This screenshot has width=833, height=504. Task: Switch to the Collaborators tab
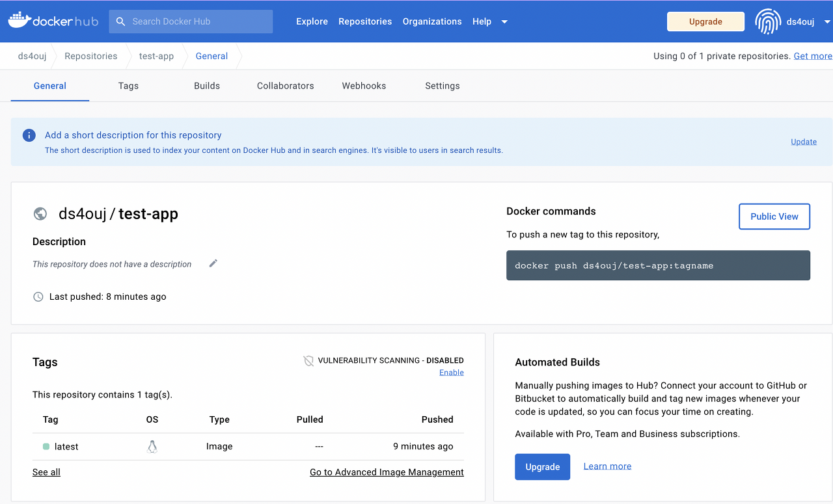click(286, 86)
